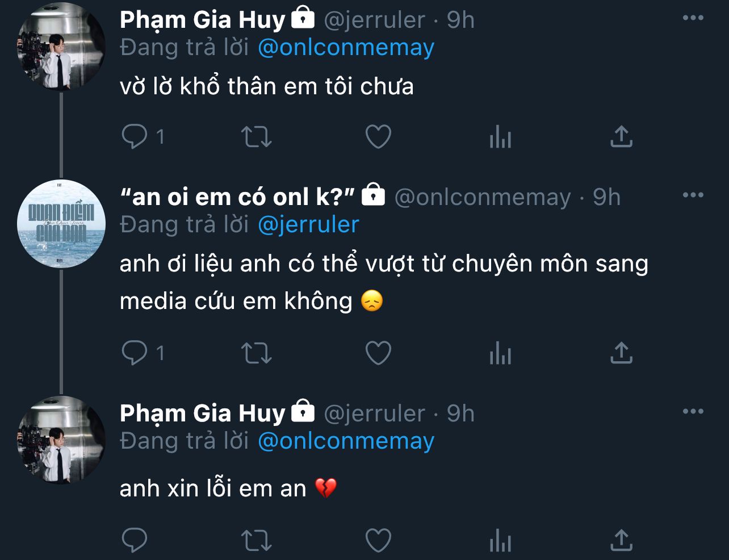Image resolution: width=729 pixels, height=560 pixels.
Task: Share the tweet from @onlconmemay
Action: click(x=621, y=353)
